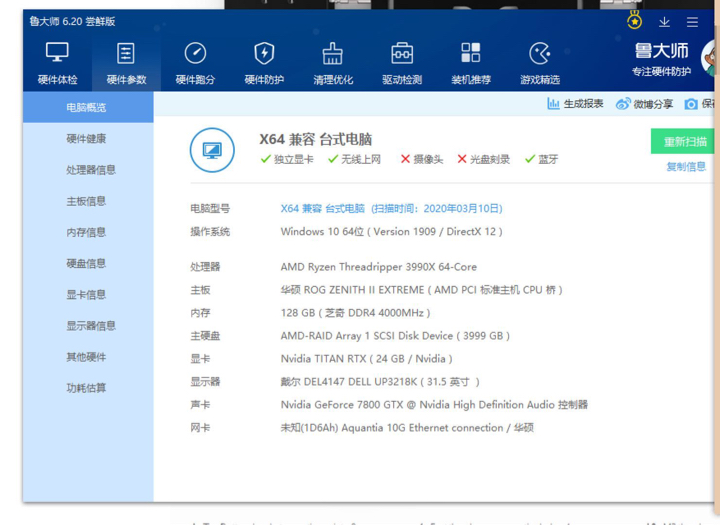Switch to 显卡信息 sidebar tab
720x525 pixels.
(x=86, y=295)
